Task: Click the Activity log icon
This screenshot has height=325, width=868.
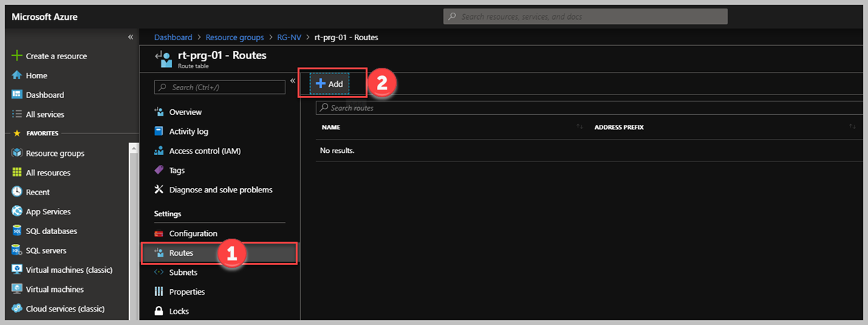Action: click(x=159, y=131)
